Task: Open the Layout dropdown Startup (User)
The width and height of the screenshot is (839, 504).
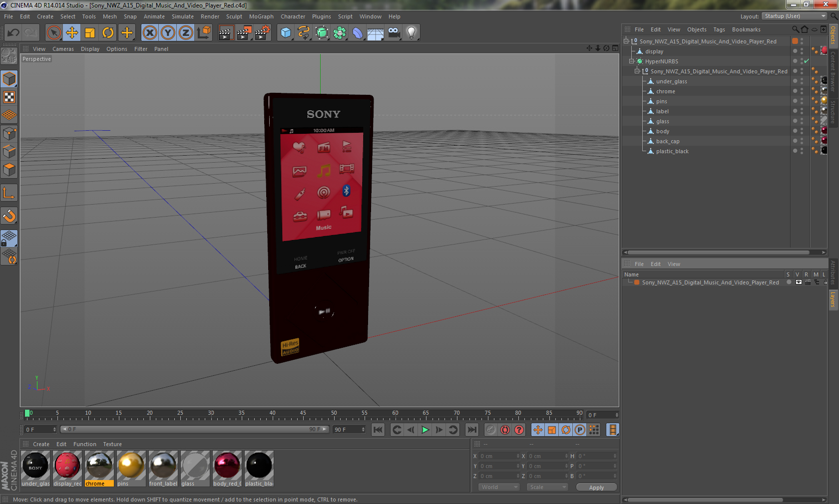Action: coord(795,16)
